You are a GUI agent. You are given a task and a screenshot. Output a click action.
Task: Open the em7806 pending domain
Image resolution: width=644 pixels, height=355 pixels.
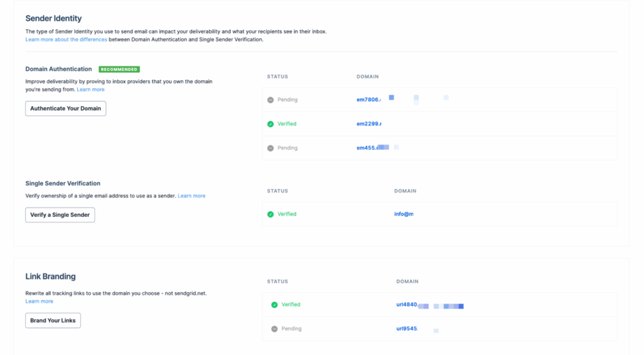point(369,100)
